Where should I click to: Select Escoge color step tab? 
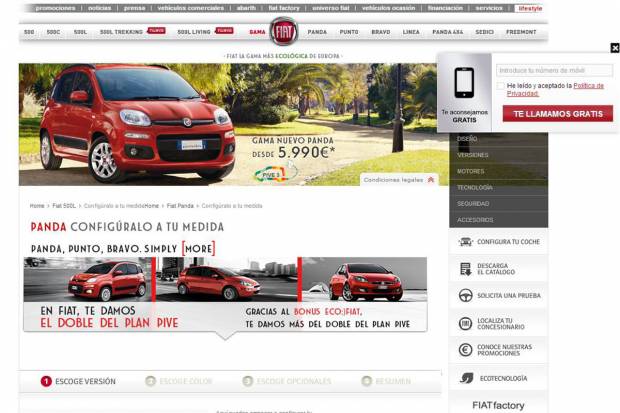pos(179,381)
